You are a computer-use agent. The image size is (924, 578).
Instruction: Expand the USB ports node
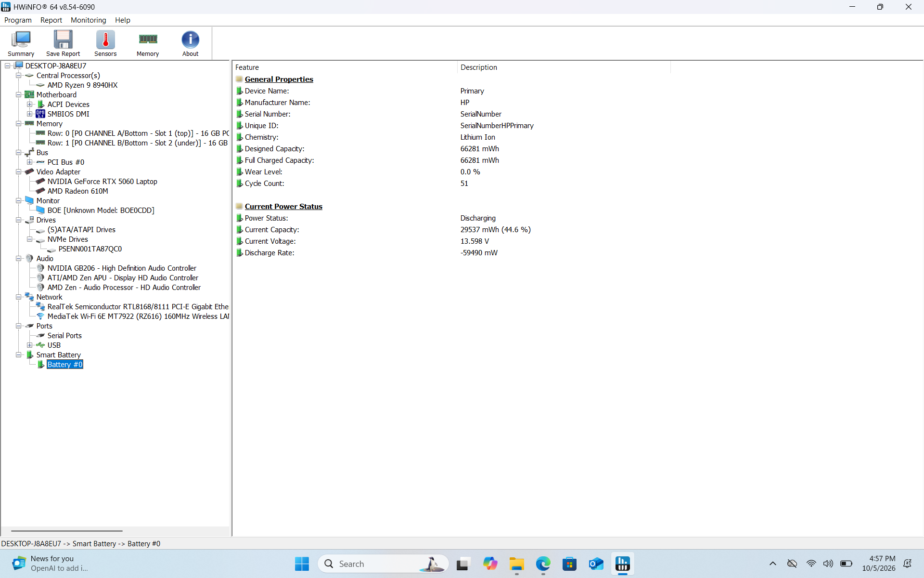[30, 345]
